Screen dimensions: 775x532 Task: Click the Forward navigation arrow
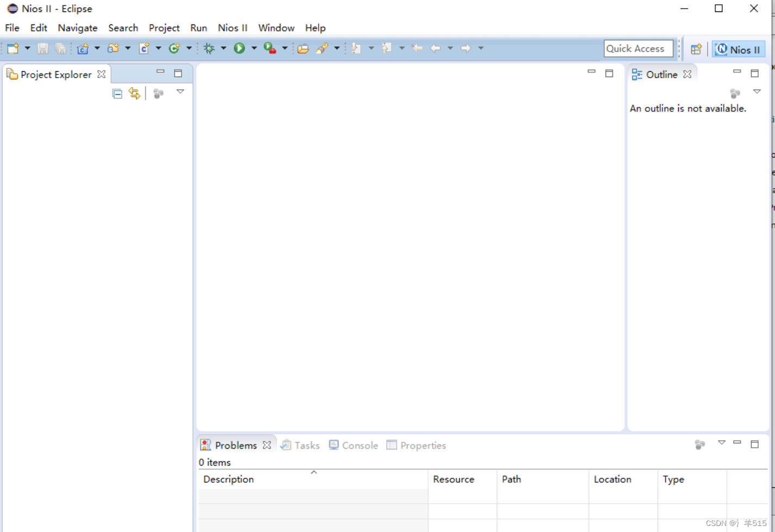point(466,48)
